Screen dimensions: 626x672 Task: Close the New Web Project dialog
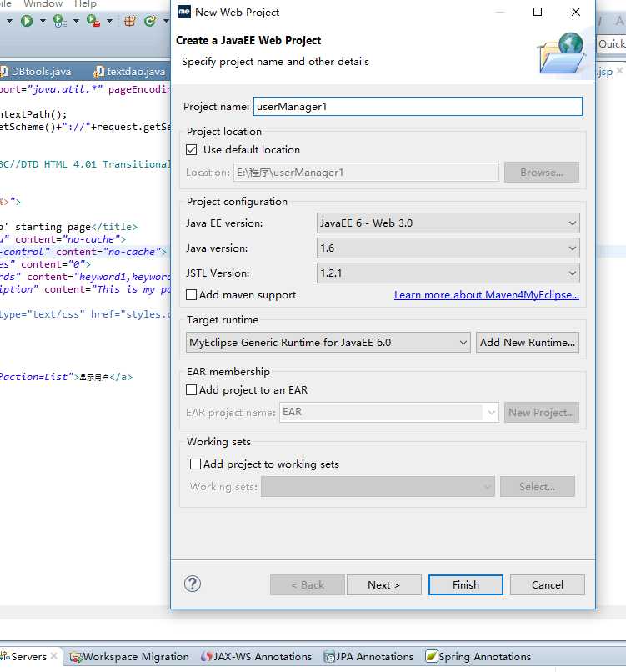tap(576, 12)
